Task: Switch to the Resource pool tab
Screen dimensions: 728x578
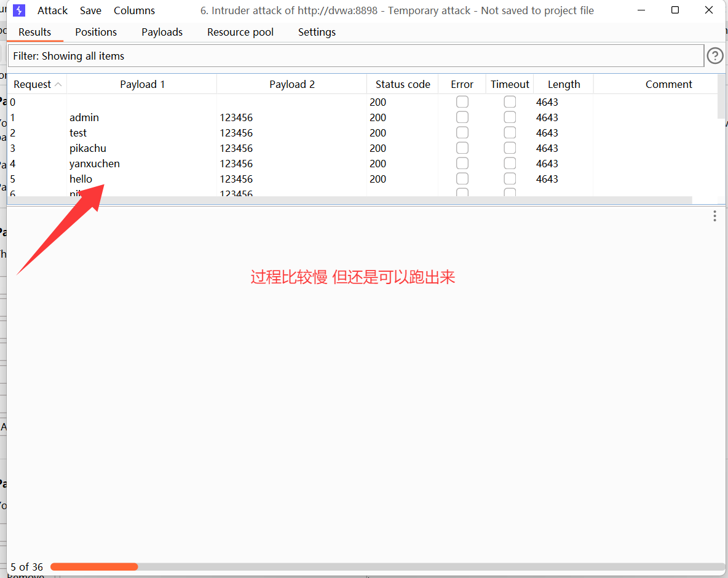Action: coord(240,32)
